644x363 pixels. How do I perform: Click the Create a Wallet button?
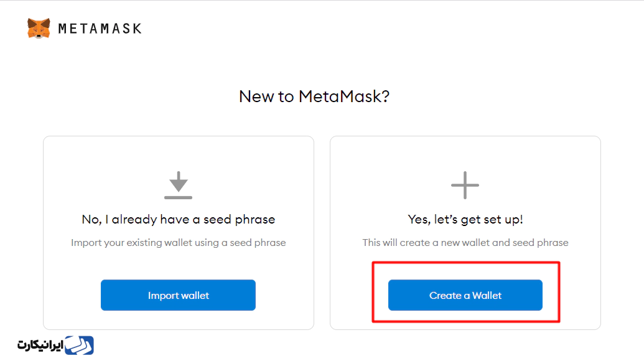(465, 295)
